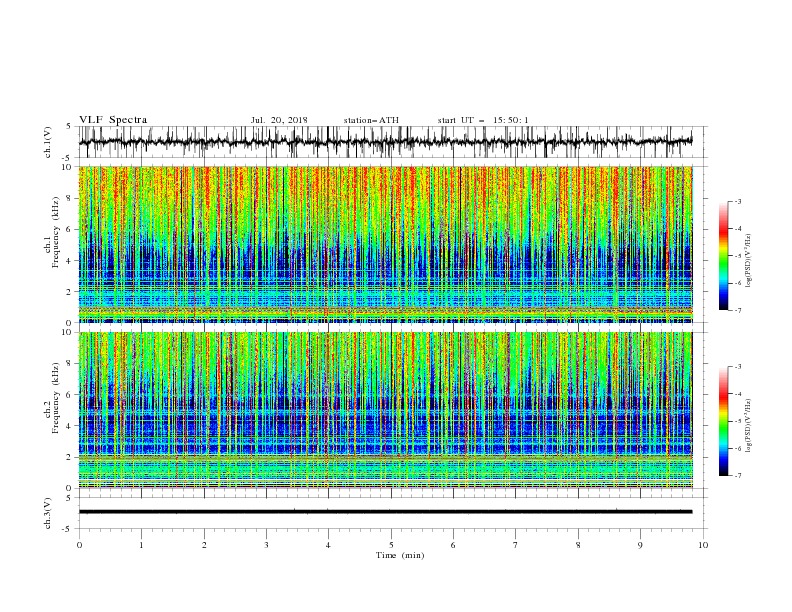Image resolution: width=792 pixels, height=612 pixels.
Task: Click the "4" kHz tick on ch.1 frequency axis
Action: coord(70,261)
